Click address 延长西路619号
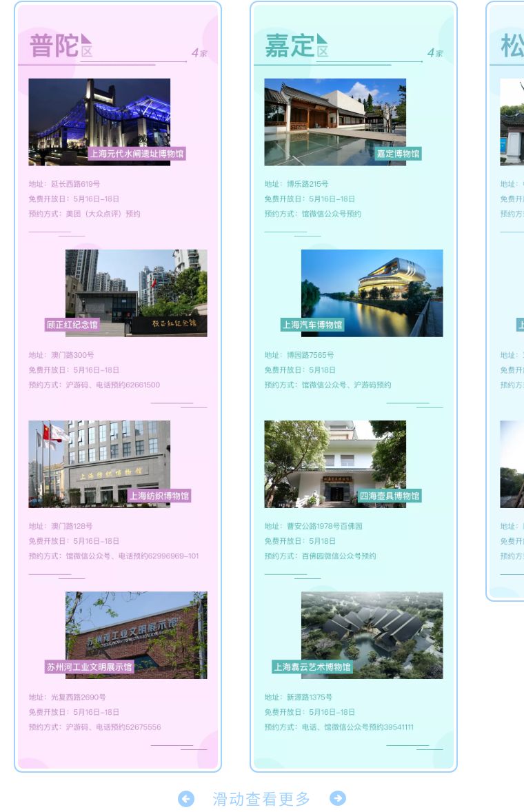 (x=76, y=184)
